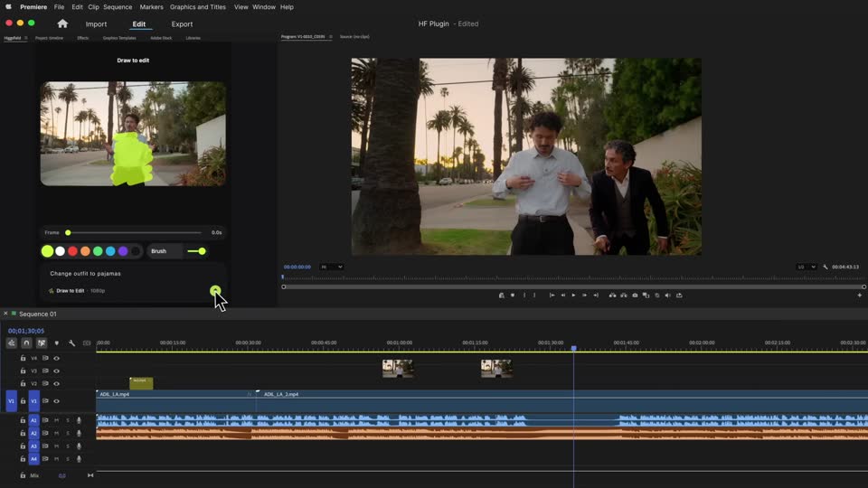The height and width of the screenshot is (488, 868).
Task: Open timeline display settings wrench
Action: tap(72, 343)
